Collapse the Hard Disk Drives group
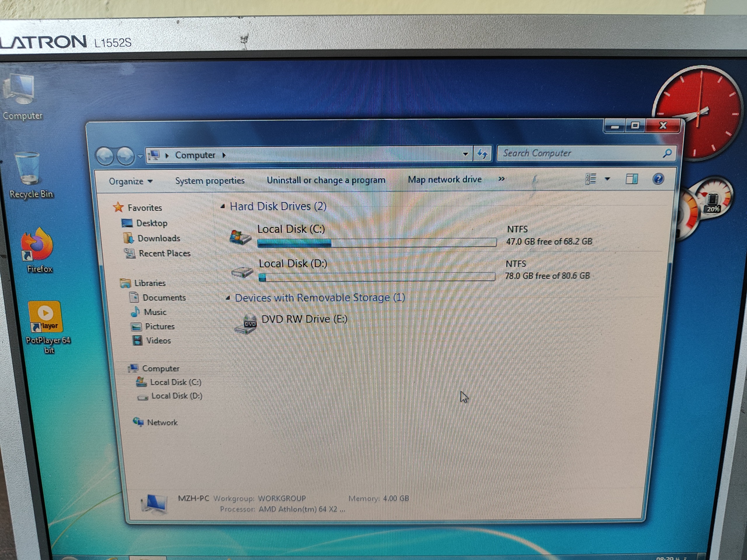The image size is (747, 560). tap(223, 206)
